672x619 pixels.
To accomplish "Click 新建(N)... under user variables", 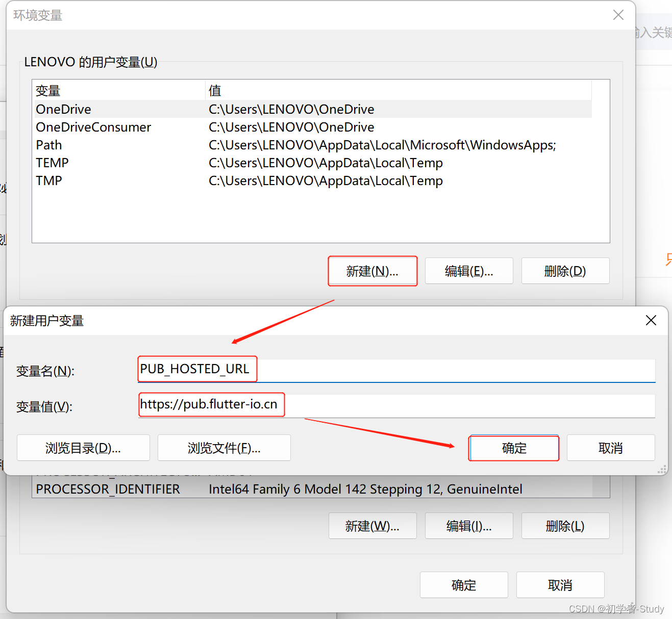I will point(372,271).
